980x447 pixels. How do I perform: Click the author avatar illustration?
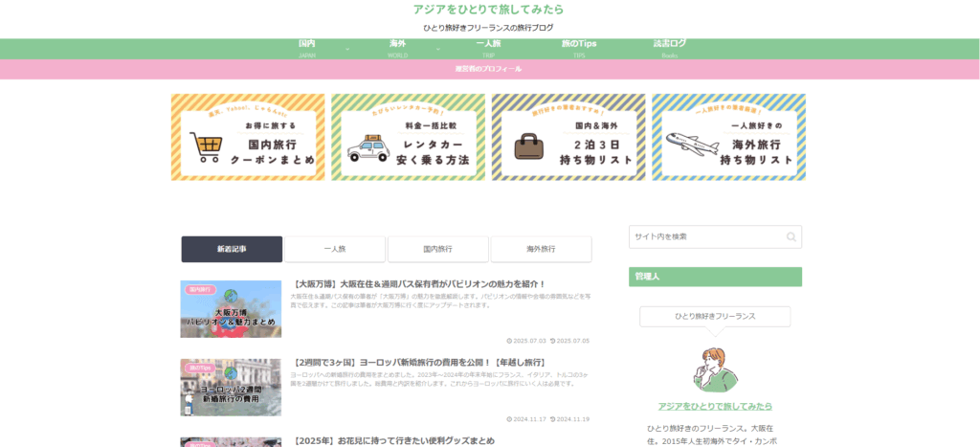715,369
